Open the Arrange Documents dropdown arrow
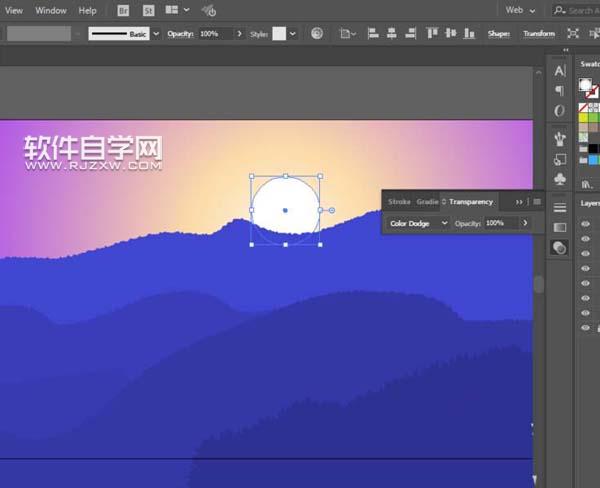 [186, 10]
